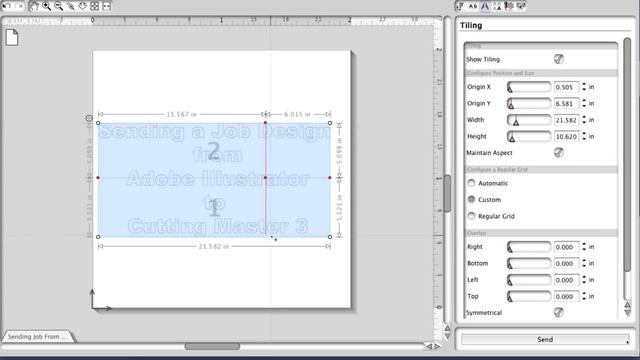Click the Height stepper arrows
640x360 pixels.
584,136
